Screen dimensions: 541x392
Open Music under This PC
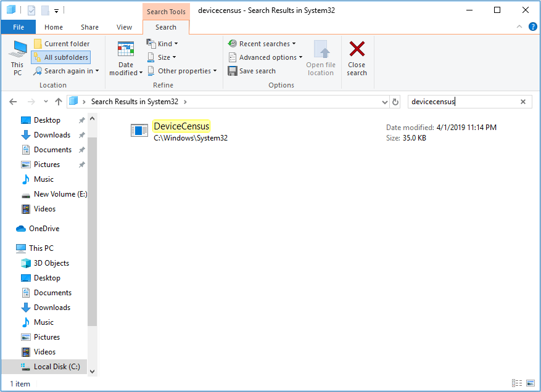[43, 323]
